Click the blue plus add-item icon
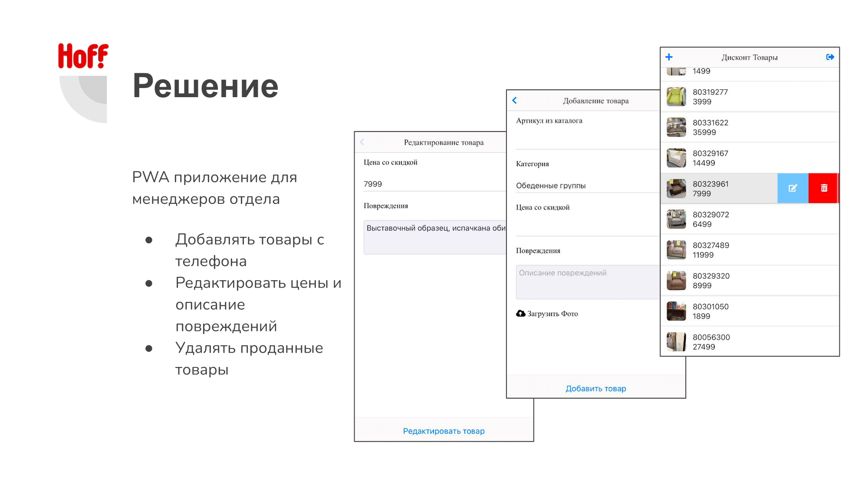Image resolution: width=868 pixels, height=488 pixels. 669,57
